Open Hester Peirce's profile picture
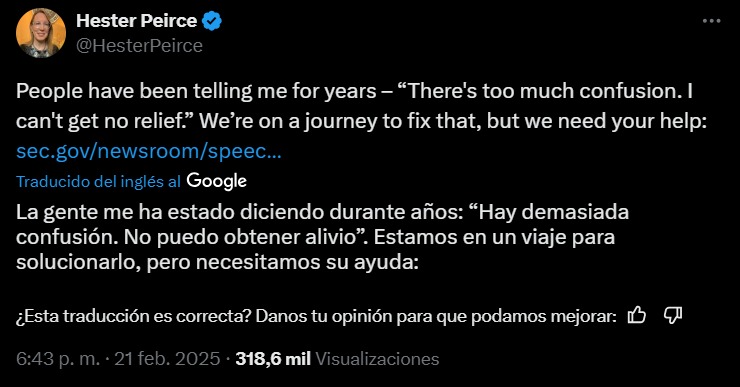Screen dimensions: 740x387 point(41,33)
